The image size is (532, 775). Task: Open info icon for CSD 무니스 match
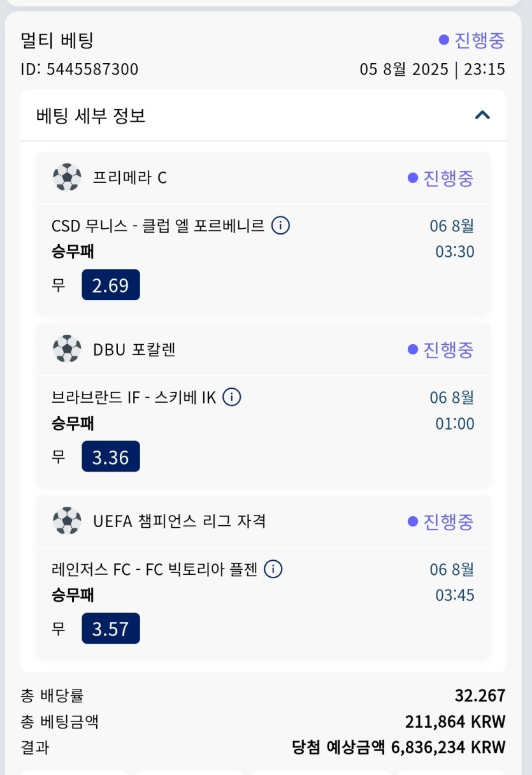(281, 226)
